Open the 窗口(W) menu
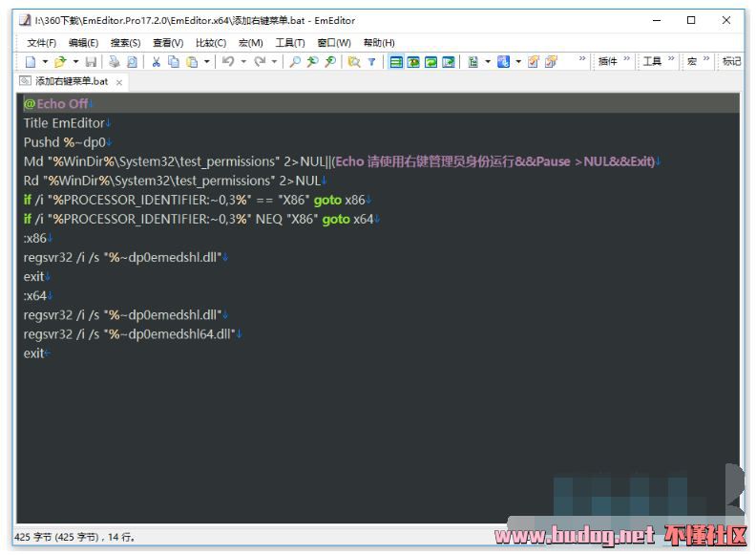Viewport: 756px width, 555px height. tap(334, 43)
